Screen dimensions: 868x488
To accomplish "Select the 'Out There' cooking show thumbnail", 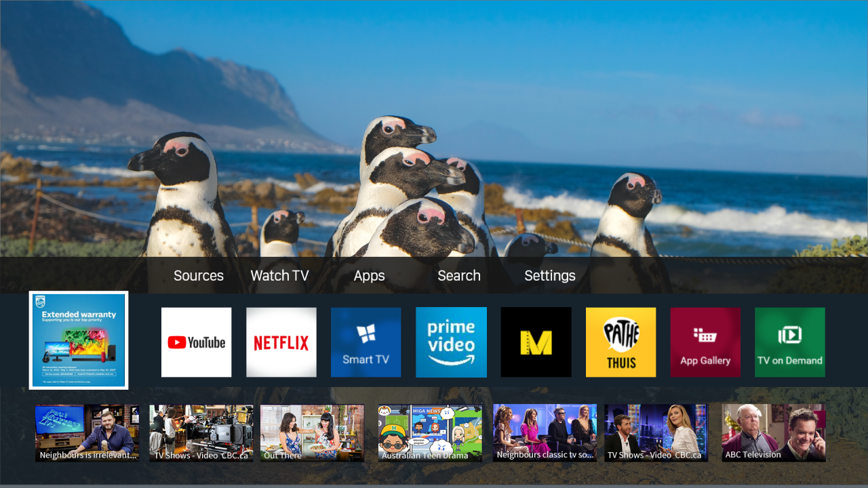I will (x=312, y=432).
